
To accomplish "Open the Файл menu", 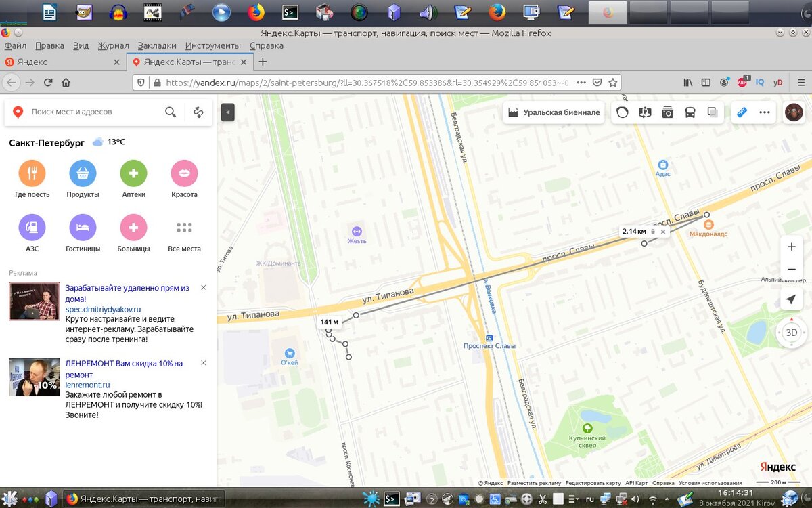I will tap(16, 45).
